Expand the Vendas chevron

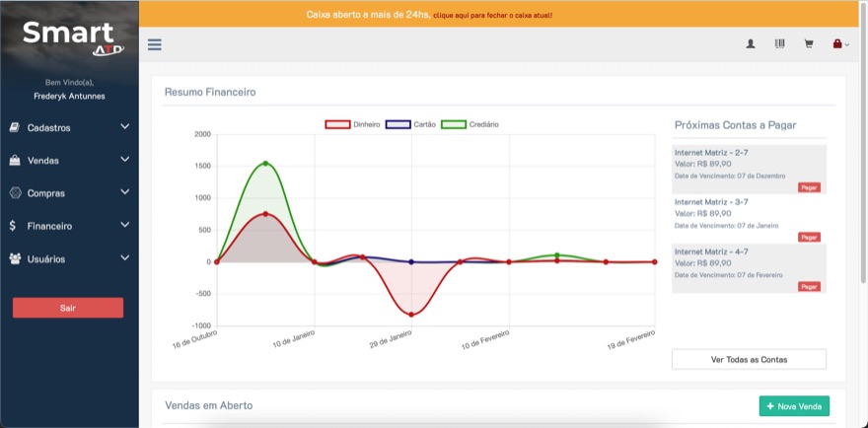125,160
